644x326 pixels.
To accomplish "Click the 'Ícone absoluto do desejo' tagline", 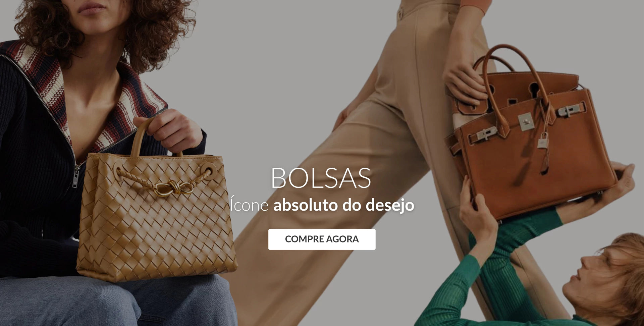I will click(322, 205).
